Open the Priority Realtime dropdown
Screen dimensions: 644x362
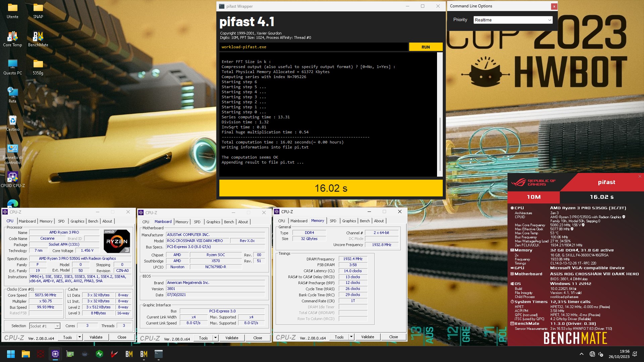513,20
